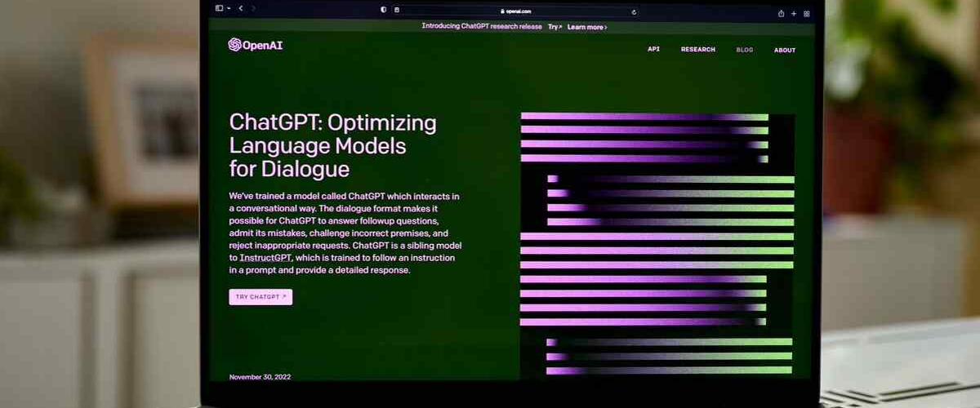This screenshot has height=408, width=980.
Task: Open the sidebar dropdown arrow
Action: 228,8
